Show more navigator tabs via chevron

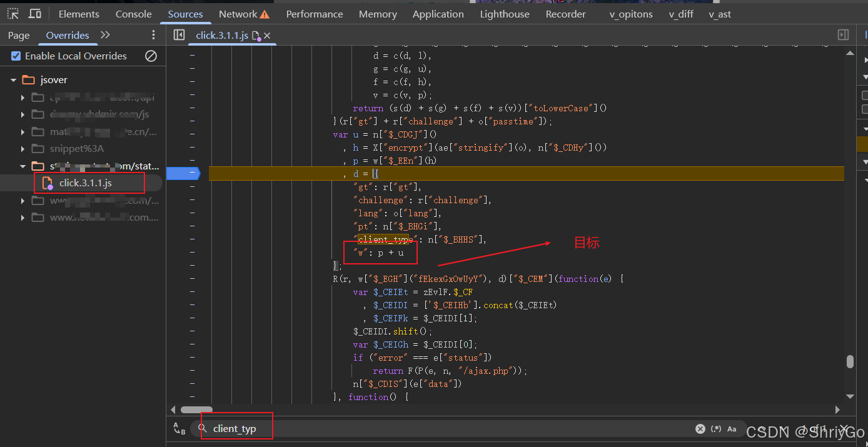pyautogui.click(x=105, y=35)
